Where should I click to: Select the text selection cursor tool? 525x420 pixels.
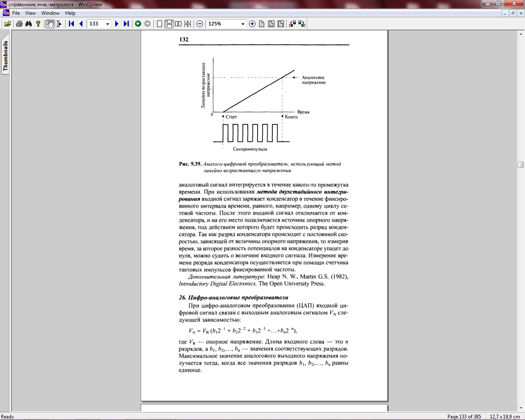coord(59,24)
